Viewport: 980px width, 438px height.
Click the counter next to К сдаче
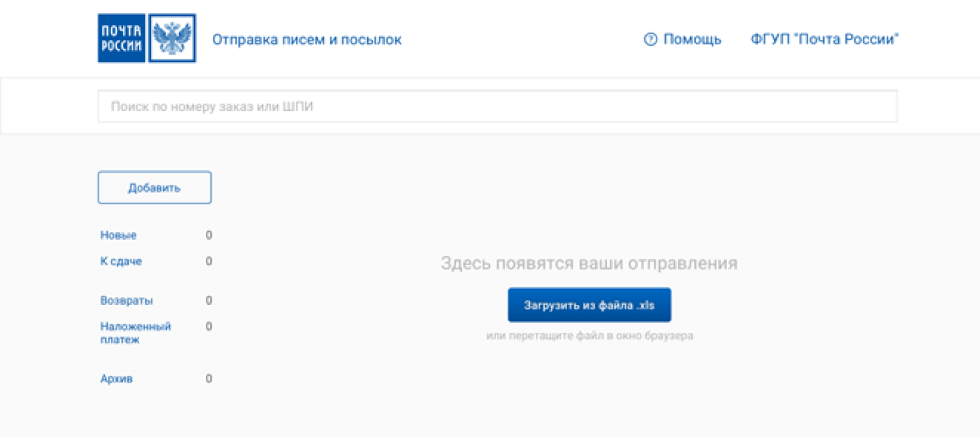(x=208, y=262)
